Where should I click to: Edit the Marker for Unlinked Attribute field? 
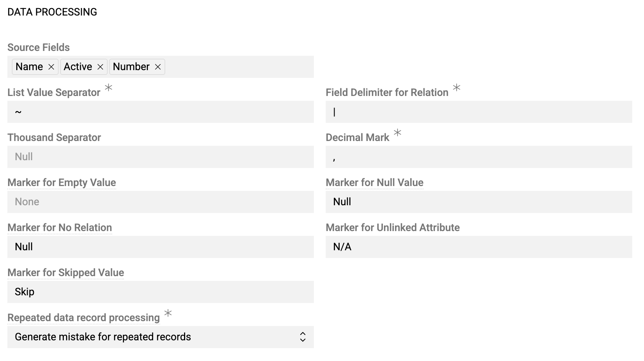(478, 247)
